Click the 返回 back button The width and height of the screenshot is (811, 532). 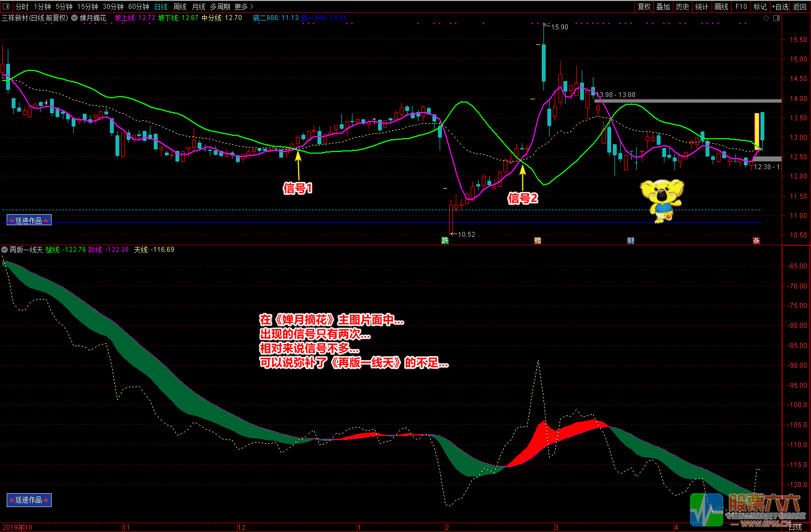[x=800, y=7]
